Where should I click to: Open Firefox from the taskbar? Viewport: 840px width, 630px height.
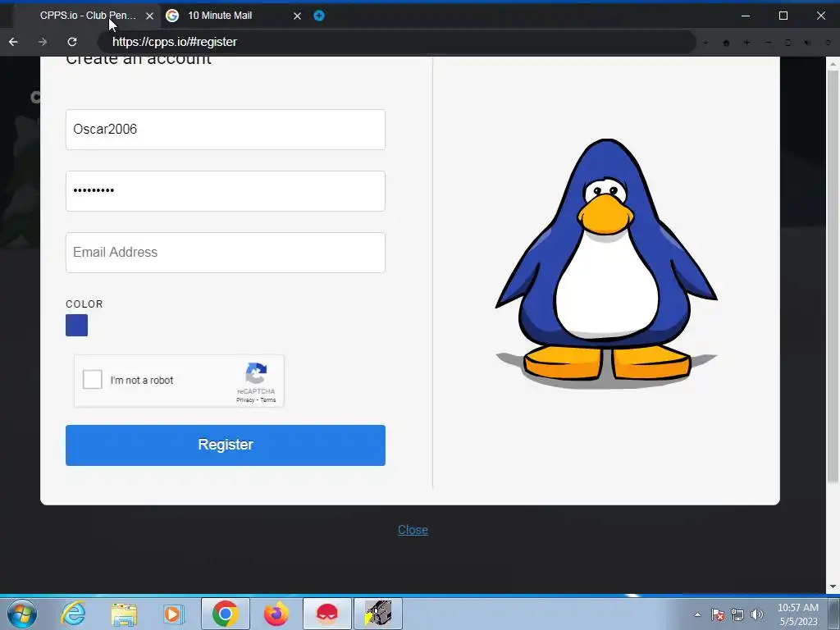tap(276, 614)
